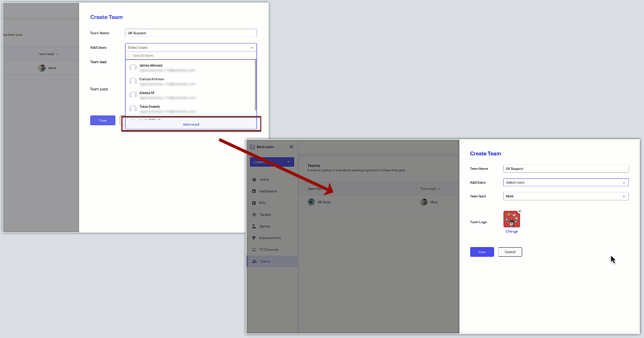The image size is (644, 338).
Task: Click Save in the right Create Team panel
Action: pyautogui.click(x=482, y=252)
